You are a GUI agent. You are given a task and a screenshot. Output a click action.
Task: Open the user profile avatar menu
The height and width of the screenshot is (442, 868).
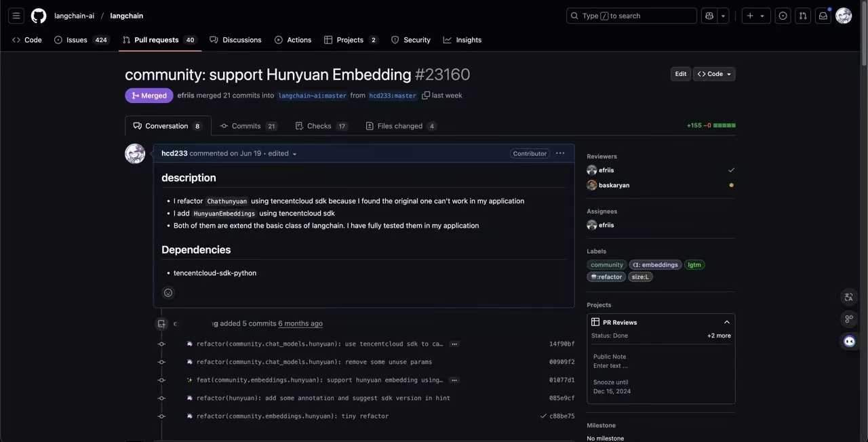coord(844,16)
